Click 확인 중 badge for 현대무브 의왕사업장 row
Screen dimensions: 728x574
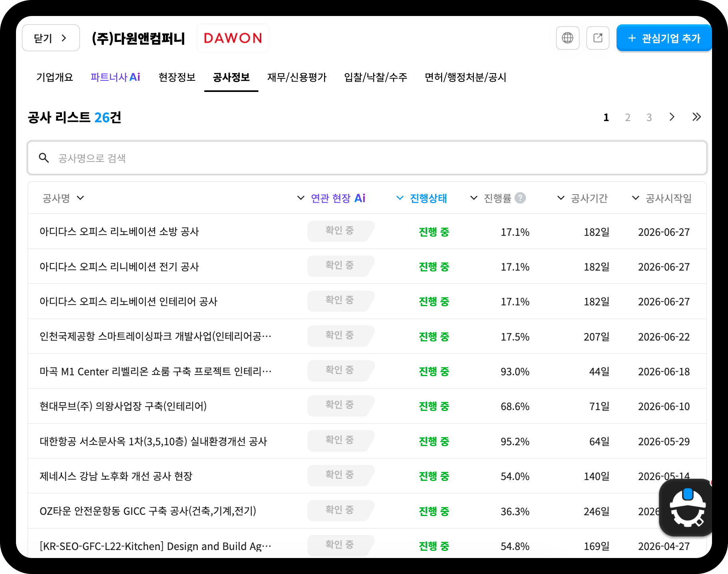[x=340, y=406]
